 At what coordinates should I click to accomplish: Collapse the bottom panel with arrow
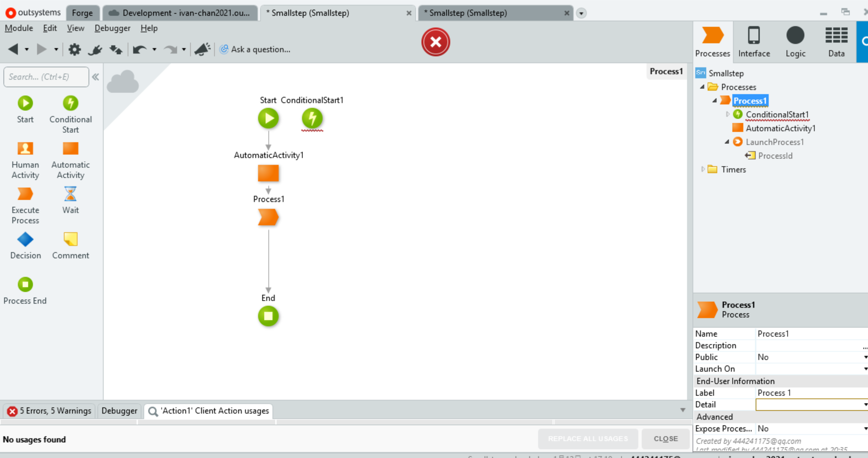pyautogui.click(x=683, y=410)
